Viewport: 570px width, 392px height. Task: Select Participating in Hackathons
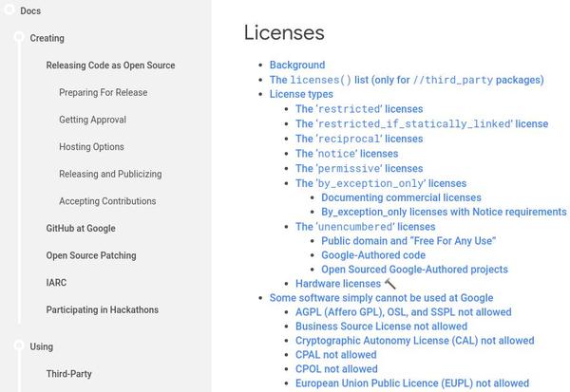pyautogui.click(x=102, y=310)
